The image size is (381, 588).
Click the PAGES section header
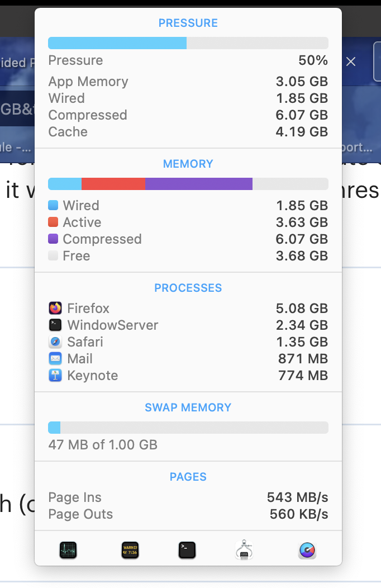[x=188, y=477]
